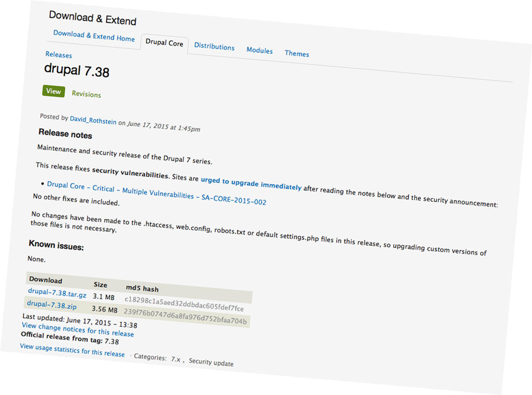Click the 'drupal 7.38' title
Image resolution: width=532 pixels, height=395 pixels.
(77, 70)
